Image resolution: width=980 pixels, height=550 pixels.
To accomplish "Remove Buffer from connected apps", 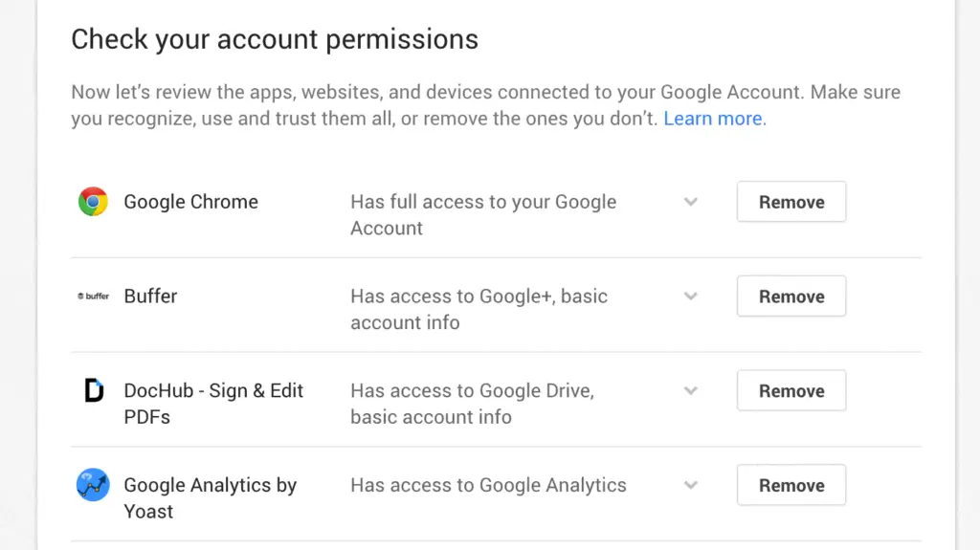I will point(791,297).
